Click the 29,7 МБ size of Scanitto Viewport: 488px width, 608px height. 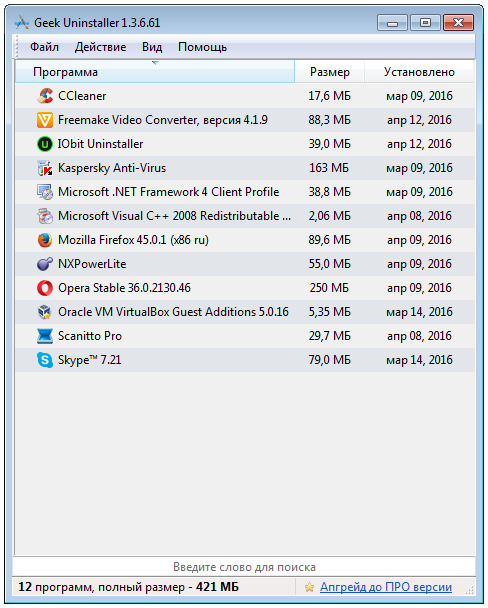[329, 336]
